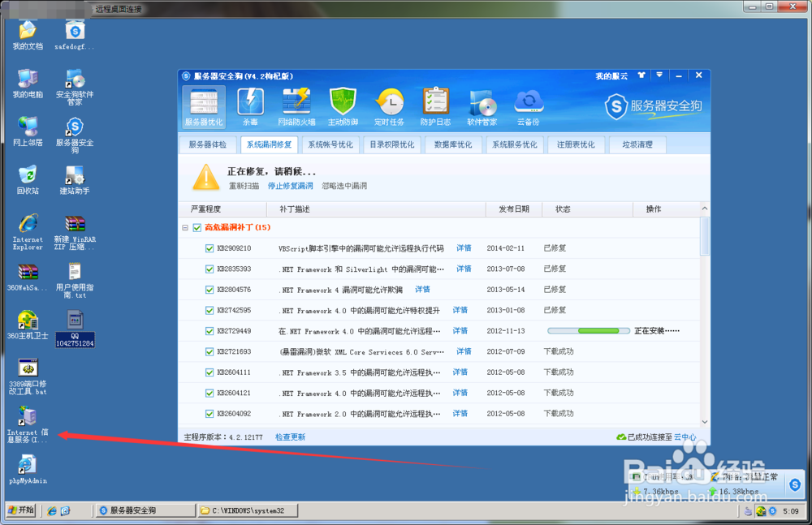Switch to 垃圾清理 tab
Screen dimensions: 812x525
tap(637, 144)
